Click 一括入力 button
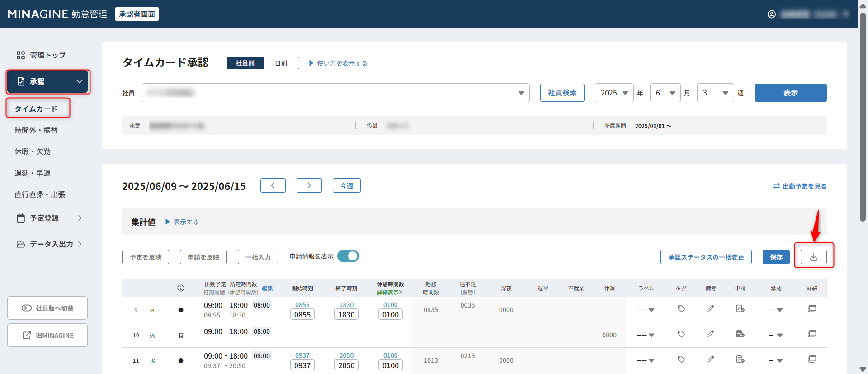Screen dimensions: 868x374 (x=258, y=257)
